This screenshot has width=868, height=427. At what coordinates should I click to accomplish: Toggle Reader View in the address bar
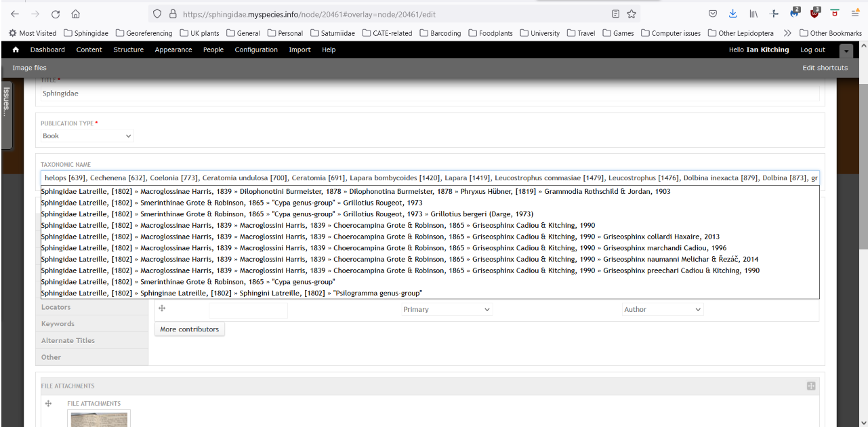point(615,13)
